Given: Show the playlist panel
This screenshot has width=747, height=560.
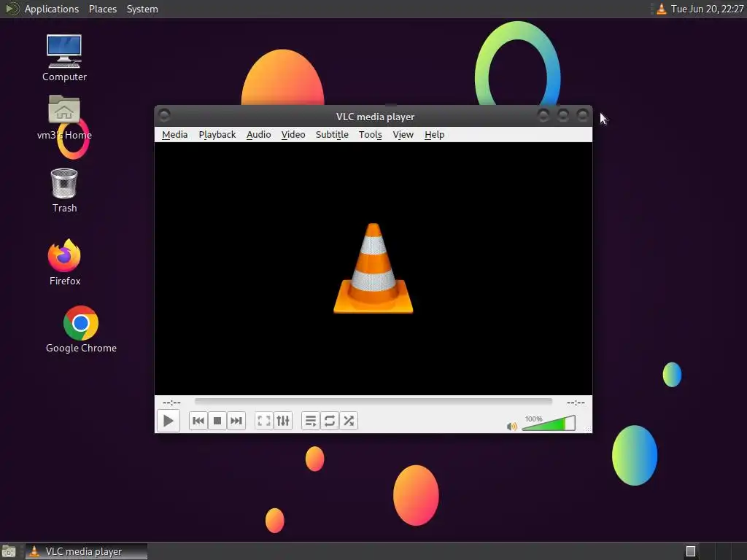Looking at the screenshot, I should (x=311, y=421).
